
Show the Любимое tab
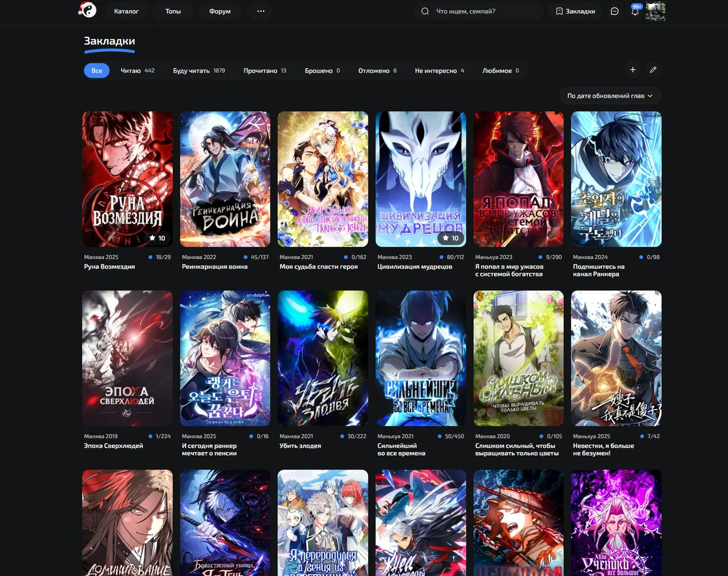coord(500,70)
